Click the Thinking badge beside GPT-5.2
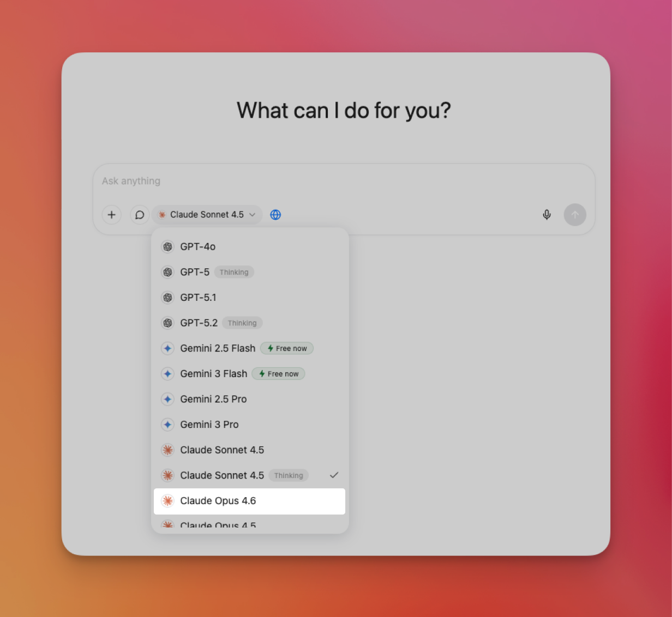 click(242, 323)
